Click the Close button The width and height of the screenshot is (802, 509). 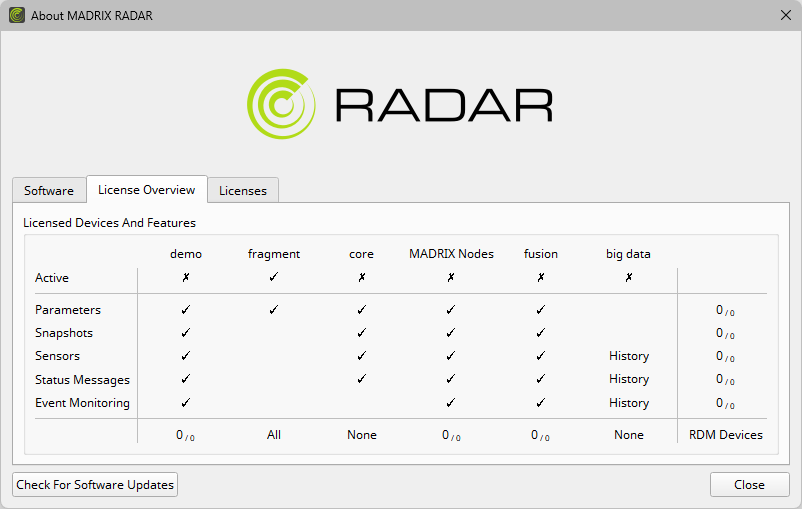click(749, 484)
